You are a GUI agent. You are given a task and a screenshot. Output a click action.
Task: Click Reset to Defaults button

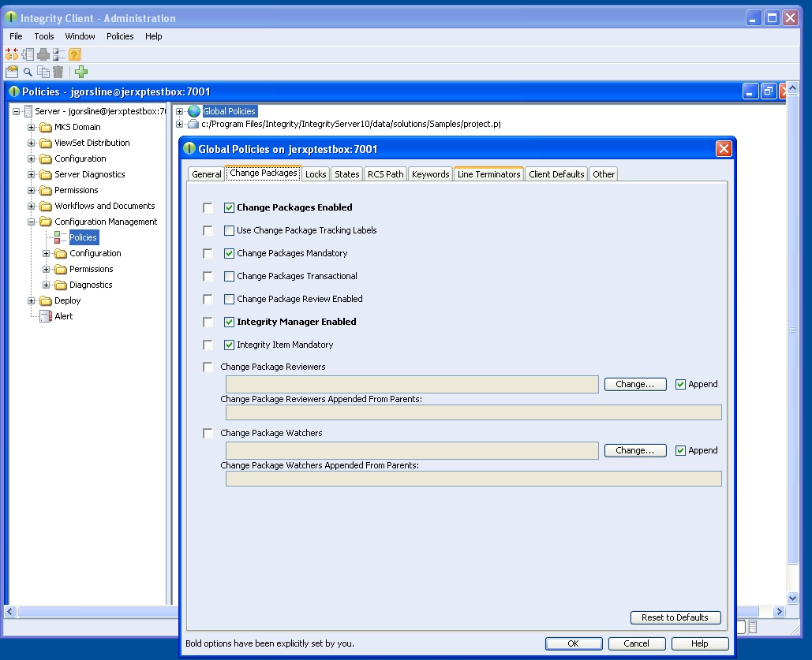(675, 617)
